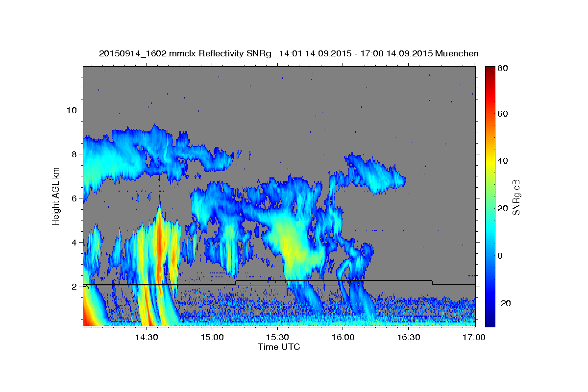Viewport: 588px width, 392px height.
Task: Click the height tick label 2
Action: (x=74, y=286)
